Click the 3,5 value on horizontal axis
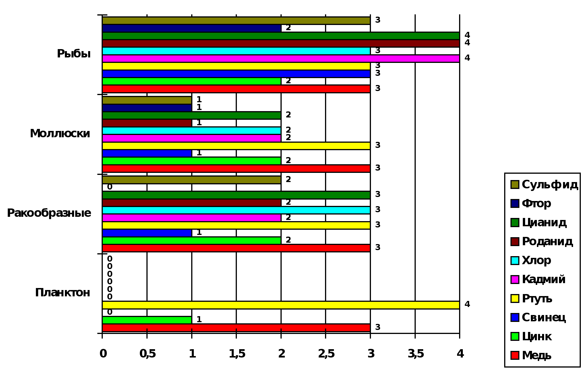The image size is (588, 371). tap(415, 354)
